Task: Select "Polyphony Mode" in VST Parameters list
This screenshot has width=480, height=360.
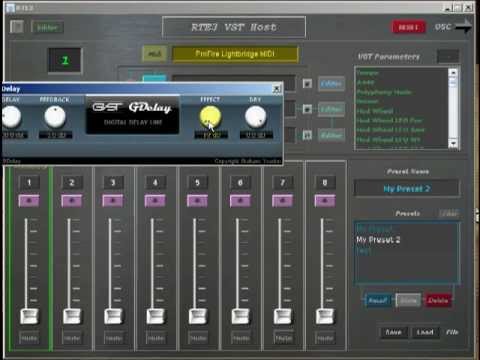Action: tap(384, 92)
